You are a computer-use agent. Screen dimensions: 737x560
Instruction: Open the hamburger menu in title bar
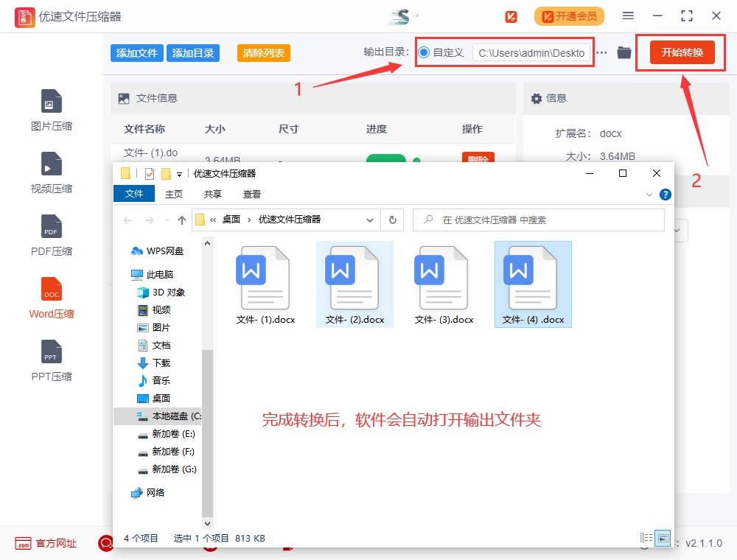click(628, 15)
